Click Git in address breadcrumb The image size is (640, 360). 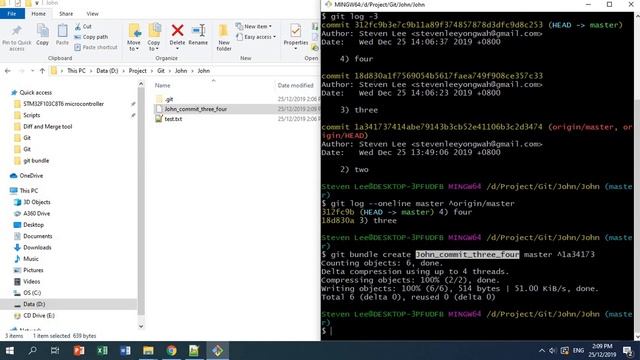pyautogui.click(x=161, y=71)
